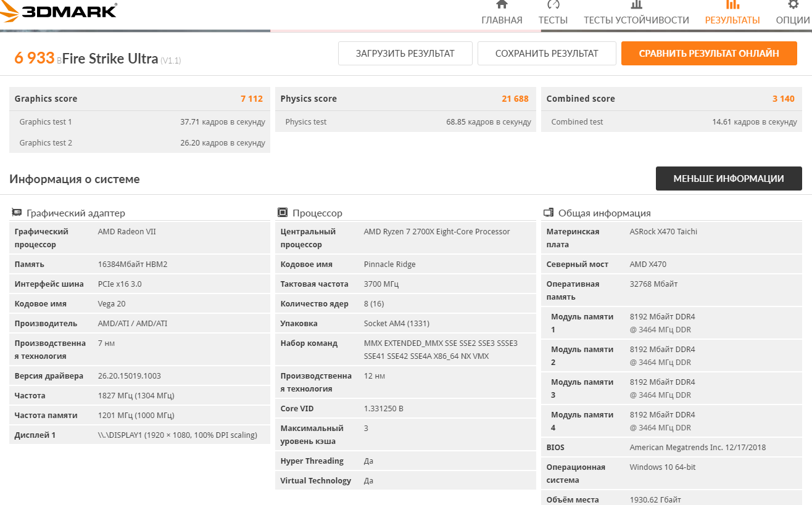Click the Модуль памяти 3 value
812x505 pixels.
(662, 388)
